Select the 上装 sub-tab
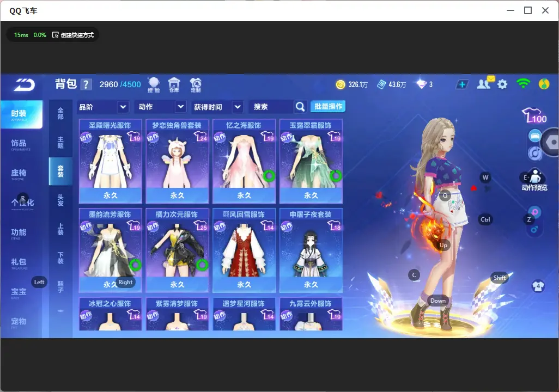The image size is (559, 392). (60, 229)
